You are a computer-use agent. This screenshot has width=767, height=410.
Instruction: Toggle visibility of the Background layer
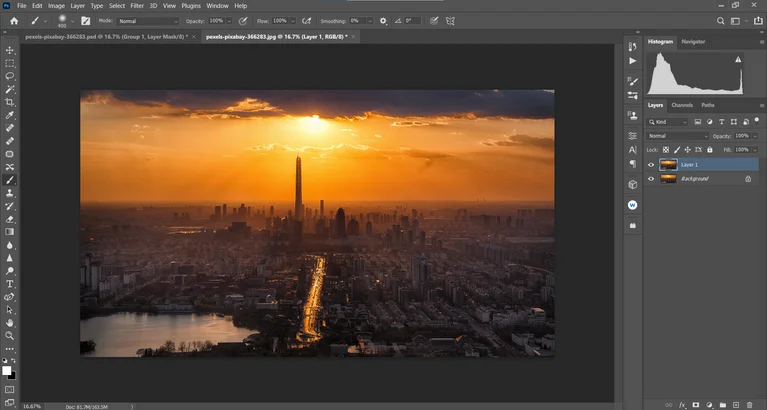[651, 179]
